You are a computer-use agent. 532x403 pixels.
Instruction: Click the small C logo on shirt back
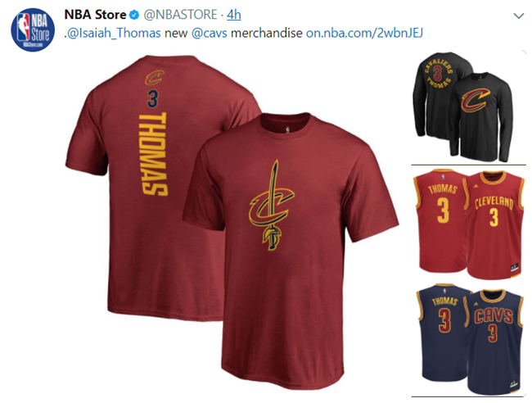click(155, 78)
